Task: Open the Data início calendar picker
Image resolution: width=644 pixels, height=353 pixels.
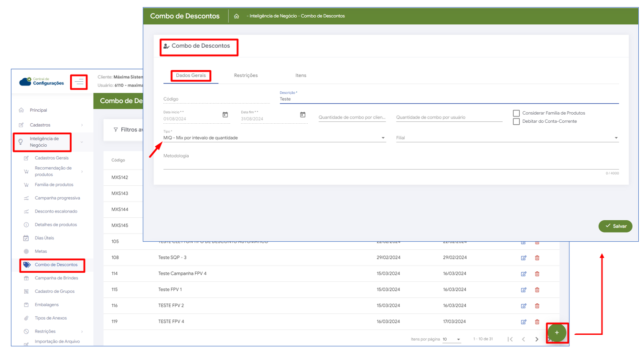Action: (225, 115)
